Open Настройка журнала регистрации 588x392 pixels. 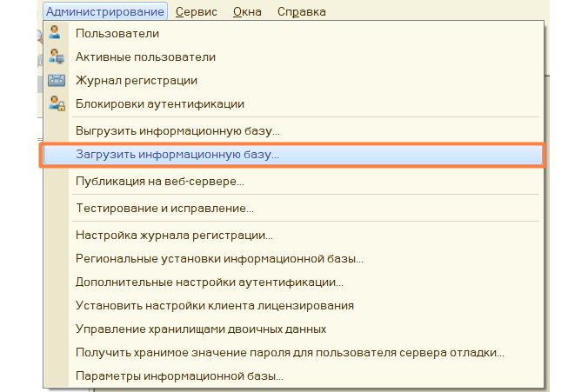(x=294, y=236)
